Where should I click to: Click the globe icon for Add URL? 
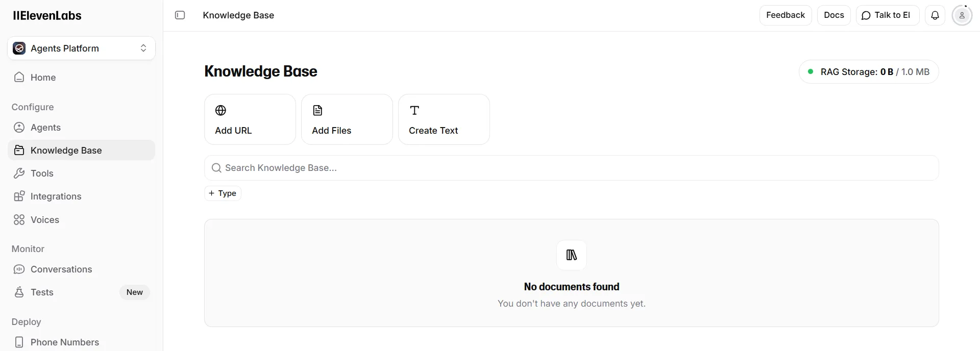[x=220, y=110]
